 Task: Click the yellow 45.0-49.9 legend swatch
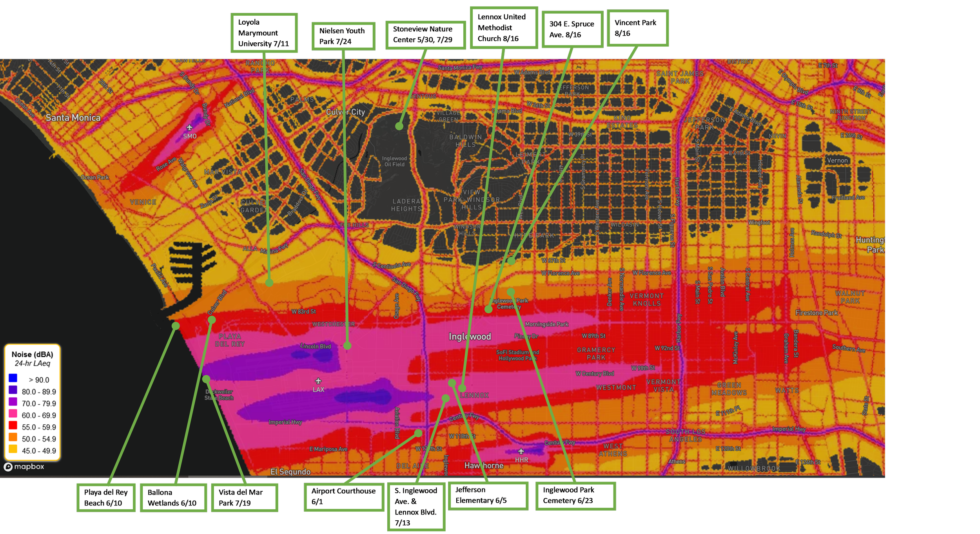pyautogui.click(x=13, y=449)
